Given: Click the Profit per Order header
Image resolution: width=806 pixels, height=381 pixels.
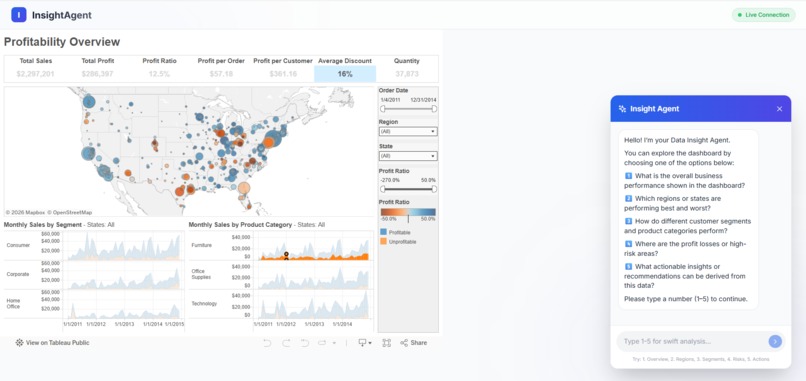Looking at the screenshot, I should coord(221,61).
